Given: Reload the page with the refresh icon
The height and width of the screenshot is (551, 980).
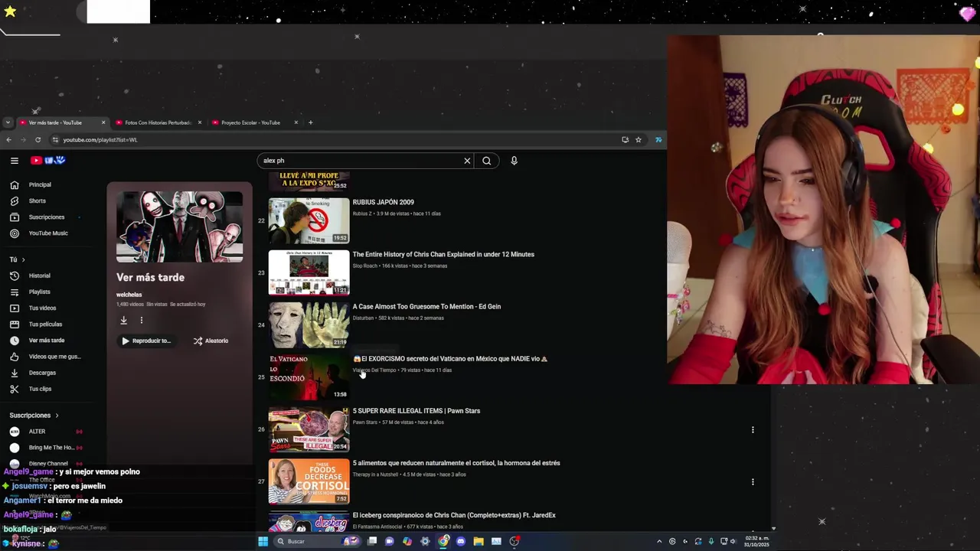Looking at the screenshot, I should pos(38,140).
